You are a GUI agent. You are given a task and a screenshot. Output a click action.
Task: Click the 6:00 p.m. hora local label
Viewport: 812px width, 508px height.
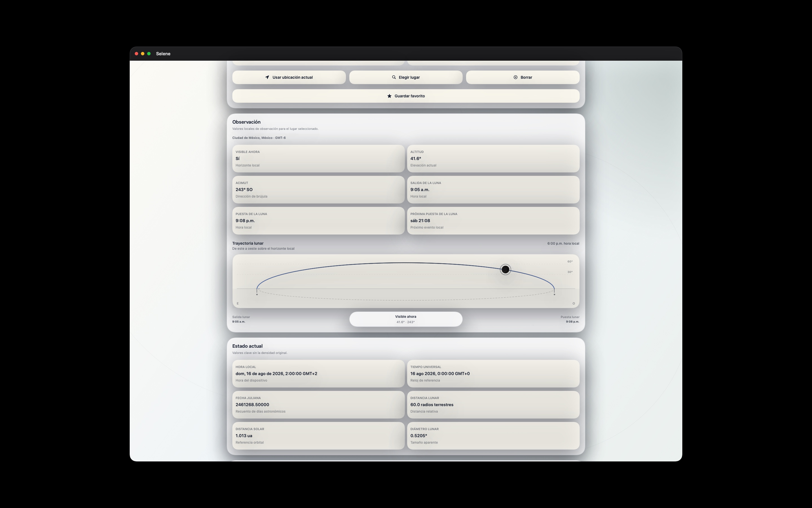coord(563,244)
